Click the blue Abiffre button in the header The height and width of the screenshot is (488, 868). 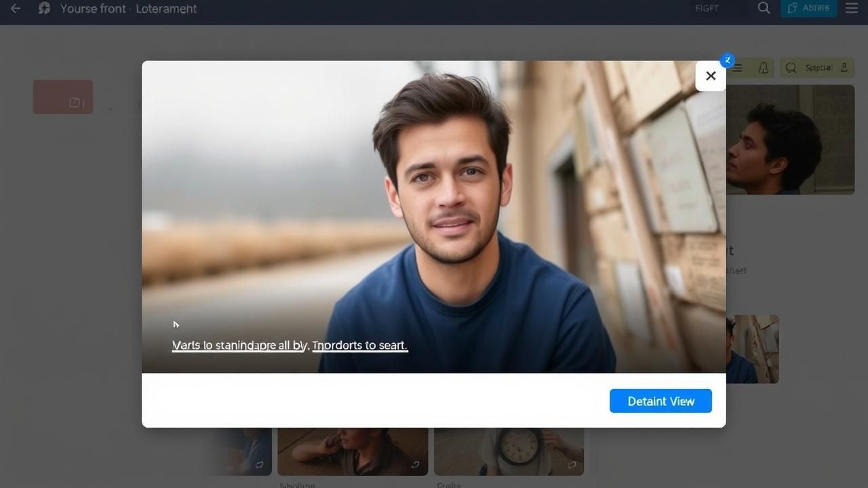tap(808, 8)
